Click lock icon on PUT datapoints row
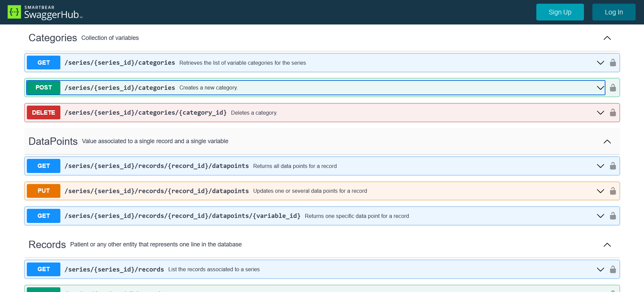 pyautogui.click(x=613, y=191)
